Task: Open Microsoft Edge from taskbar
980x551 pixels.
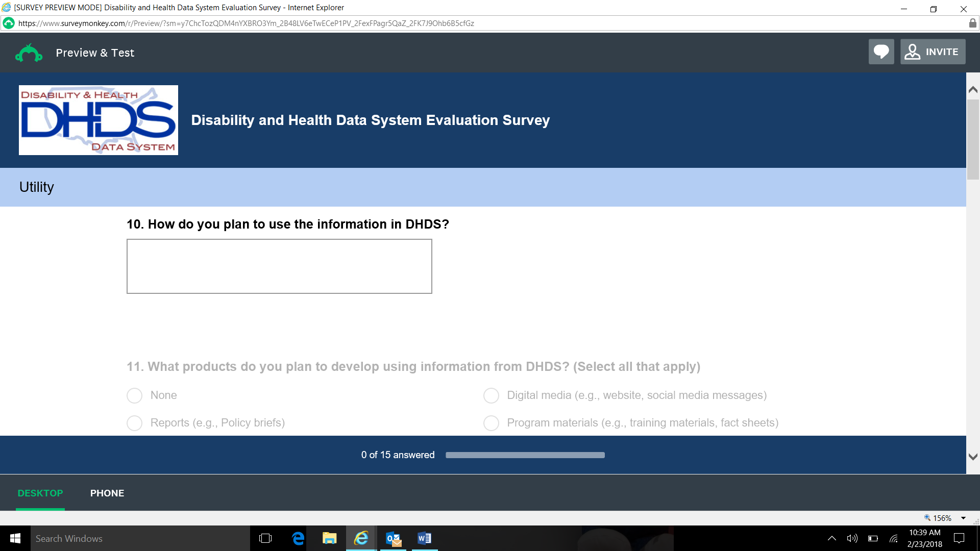Action: click(x=298, y=538)
